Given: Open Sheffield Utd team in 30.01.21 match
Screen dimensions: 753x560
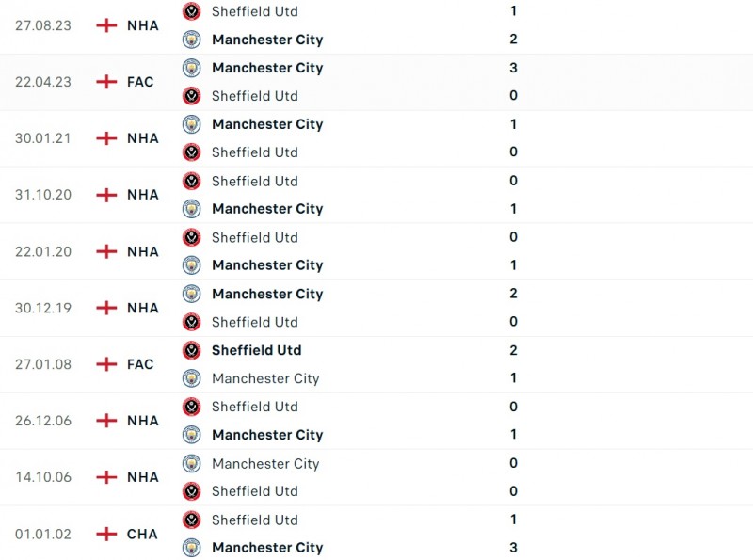Looking at the screenshot, I should click(254, 152).
